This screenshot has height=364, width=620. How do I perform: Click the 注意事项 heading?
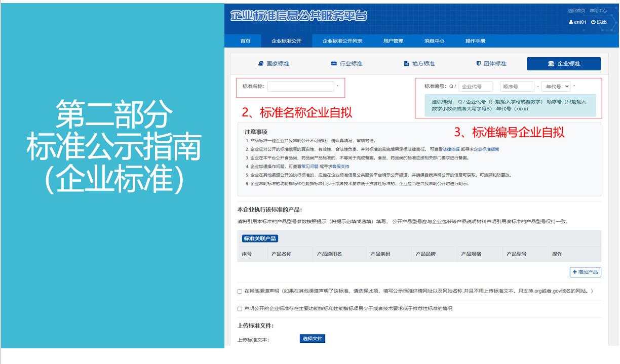click(x=256, y=132)
